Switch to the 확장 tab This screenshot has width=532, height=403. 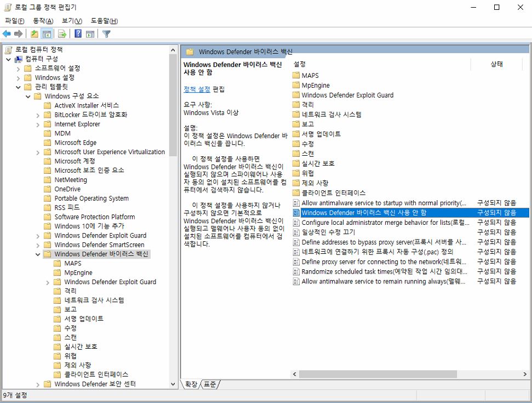click(191, 384)
